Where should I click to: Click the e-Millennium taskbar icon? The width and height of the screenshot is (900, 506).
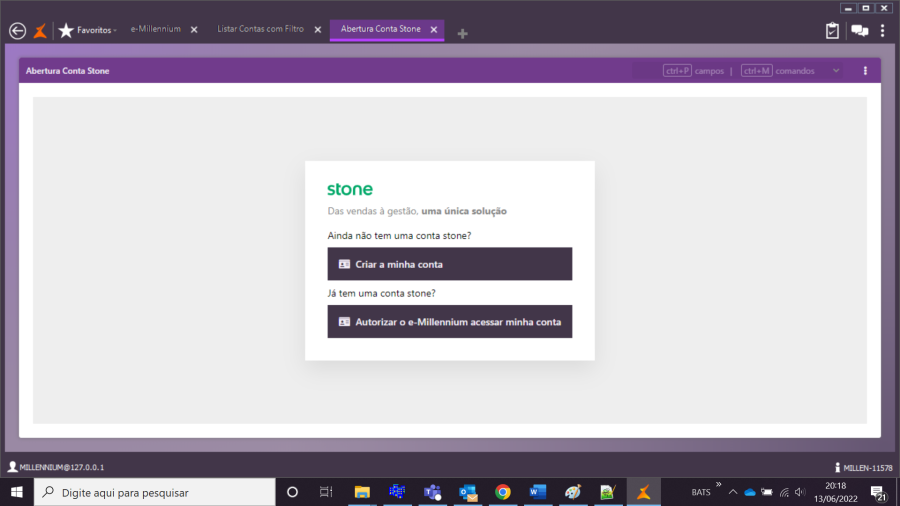[643, 492]
